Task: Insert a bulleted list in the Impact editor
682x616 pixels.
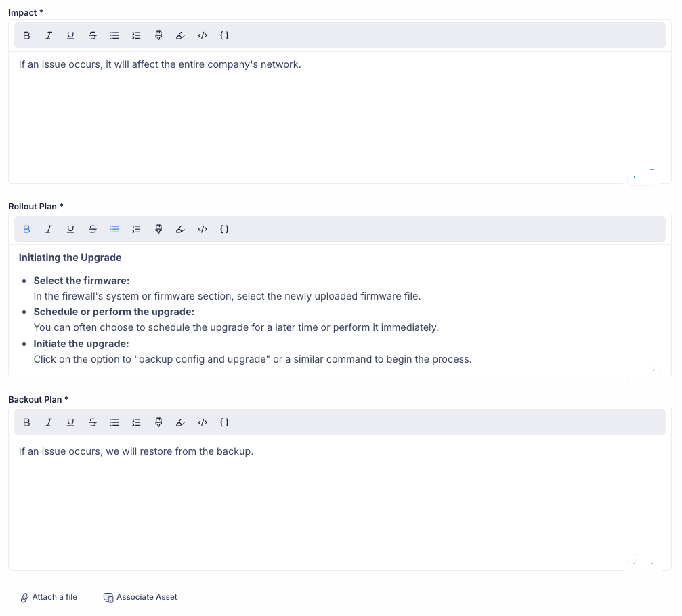Action: [x=114, y=35]
